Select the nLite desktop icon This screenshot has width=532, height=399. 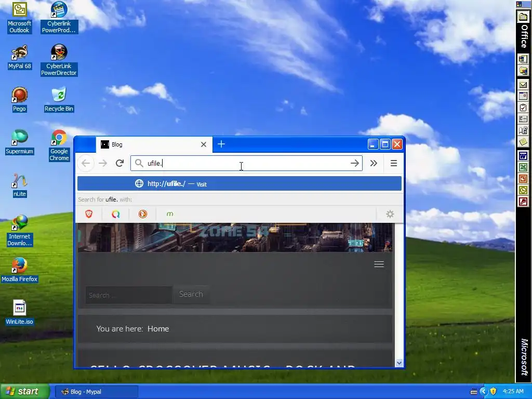click(19, 185)
